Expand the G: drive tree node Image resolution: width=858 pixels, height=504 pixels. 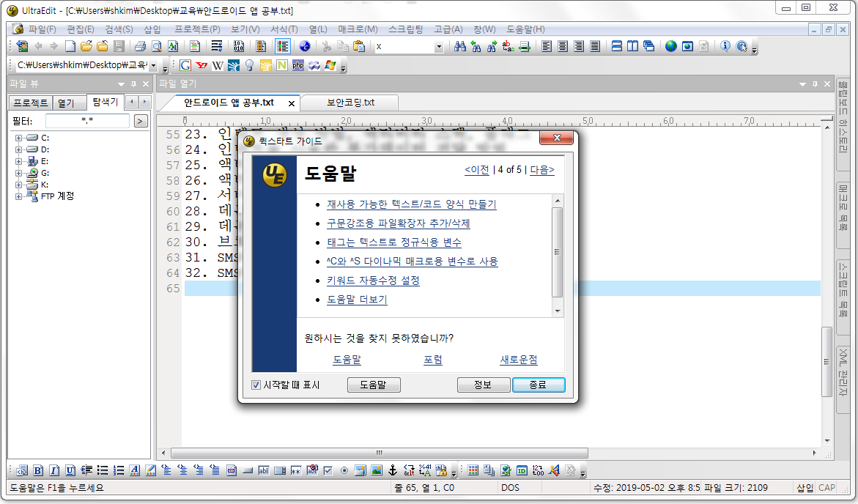coord(18,173)
